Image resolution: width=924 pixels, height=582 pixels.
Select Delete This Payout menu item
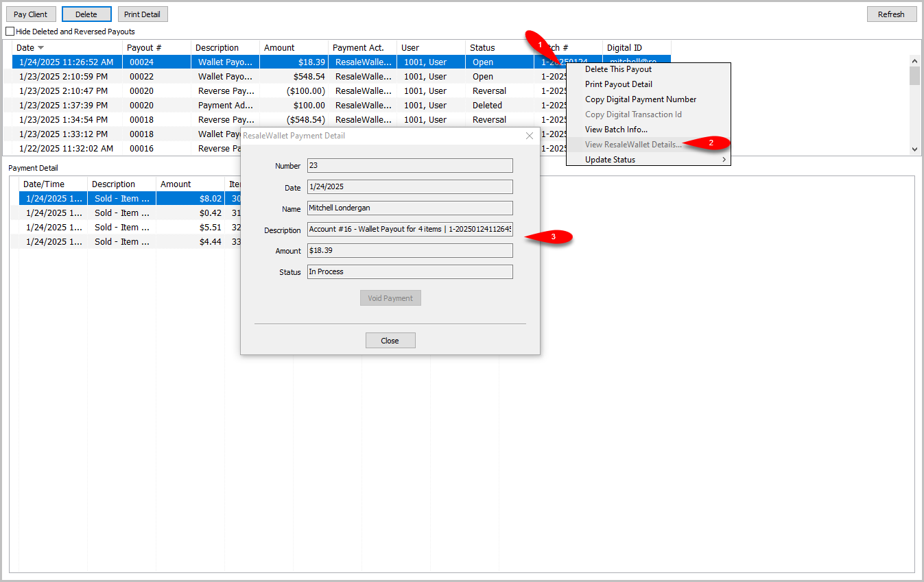pos(648,69)
